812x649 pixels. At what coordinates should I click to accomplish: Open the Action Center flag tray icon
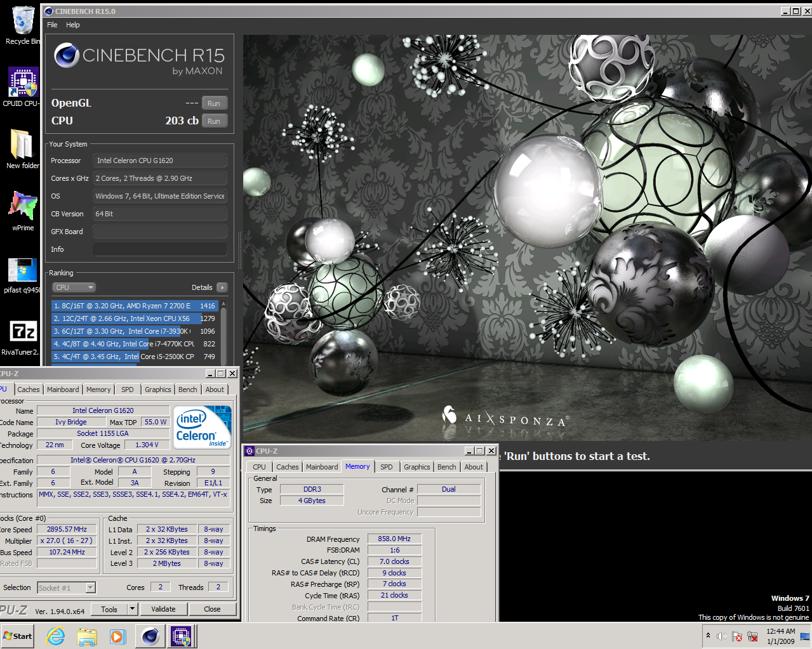coord(737,636)
